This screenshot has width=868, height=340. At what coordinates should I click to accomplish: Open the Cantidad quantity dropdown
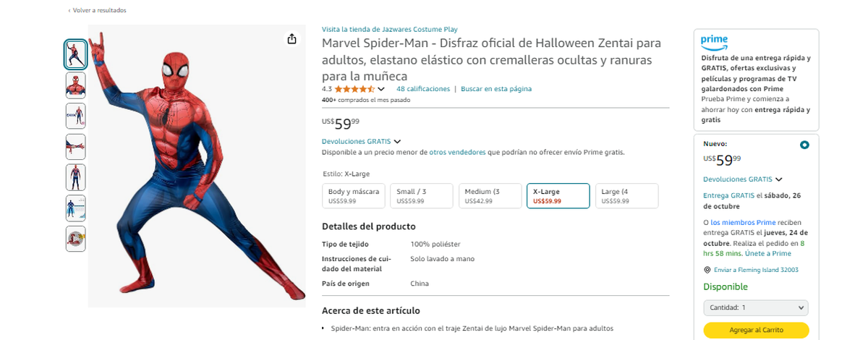pos(756,307)
